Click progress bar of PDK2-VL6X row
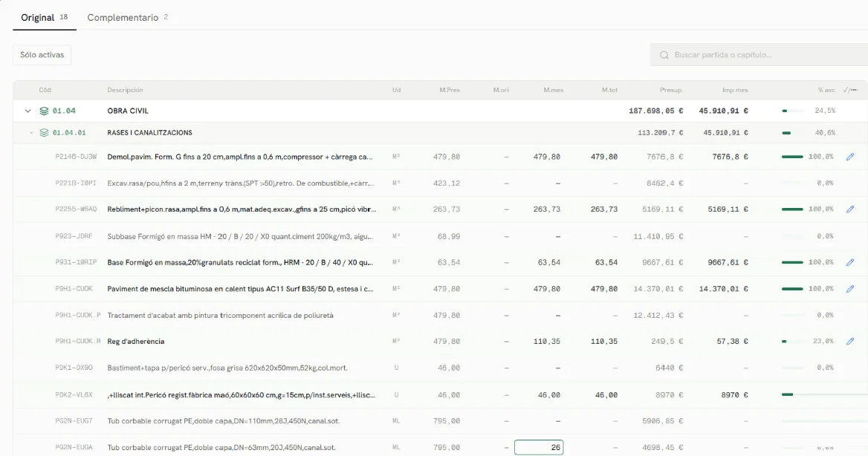The image size is (868, 456). click(825, 394)
